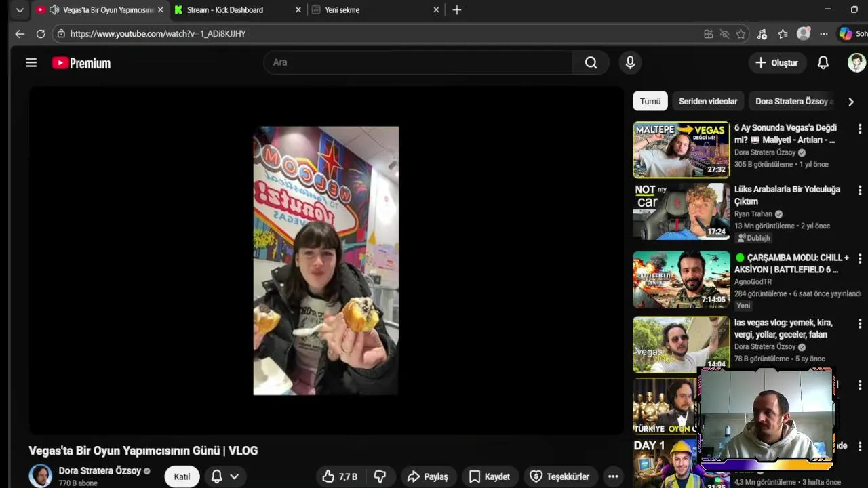The height and width of the screenshot is (488, 868).
Task: Click the video title 'Vegas'ta Bir Oyun Yapımcısının Günü'
Action: [x=143, y=451]
